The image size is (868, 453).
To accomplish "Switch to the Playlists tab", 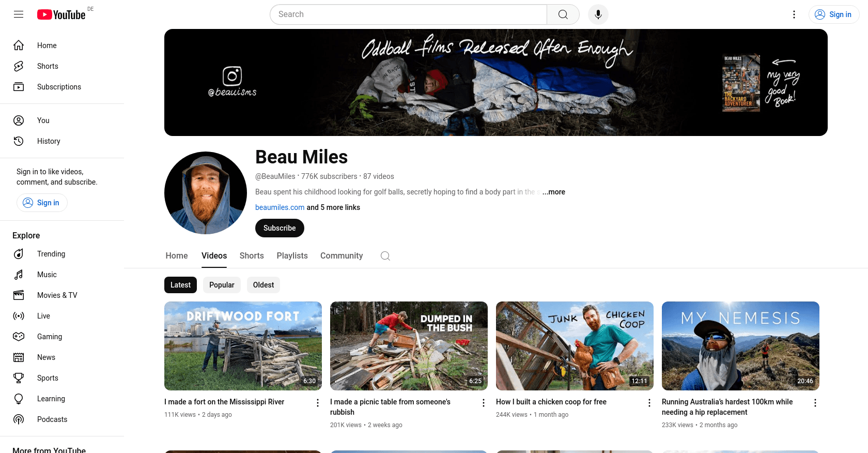I will (x=292, y=256).
